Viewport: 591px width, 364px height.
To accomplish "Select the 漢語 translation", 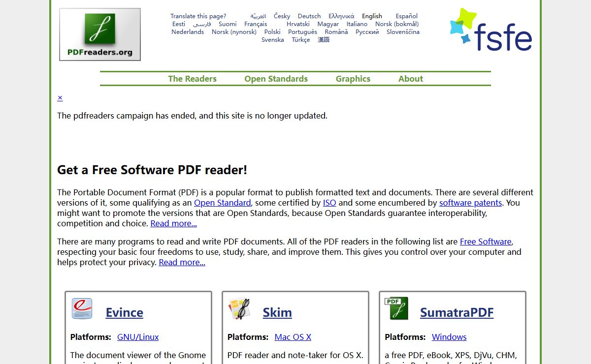I will click(x=324, y=40).
